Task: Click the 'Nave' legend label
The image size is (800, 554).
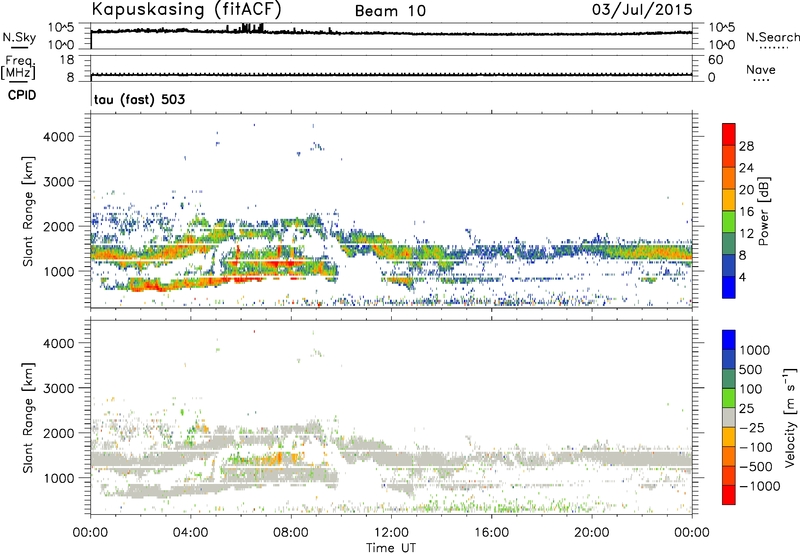Action: click(x=761, y=69)
